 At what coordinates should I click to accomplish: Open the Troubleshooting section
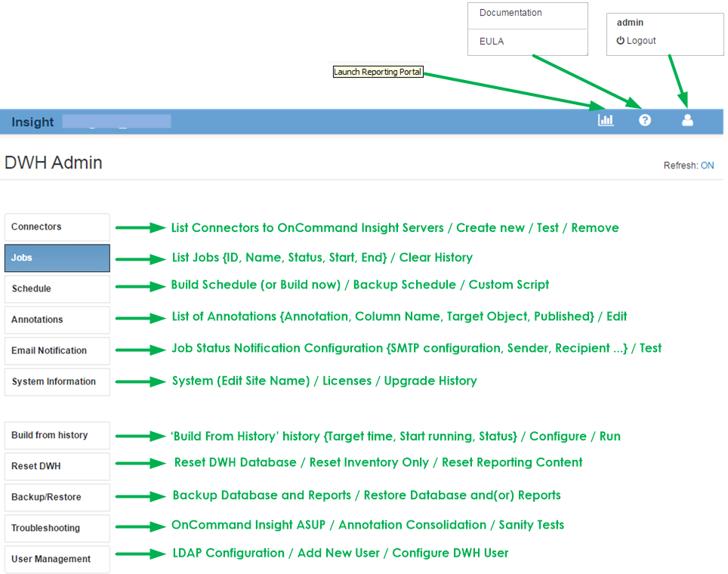point(57,528)
